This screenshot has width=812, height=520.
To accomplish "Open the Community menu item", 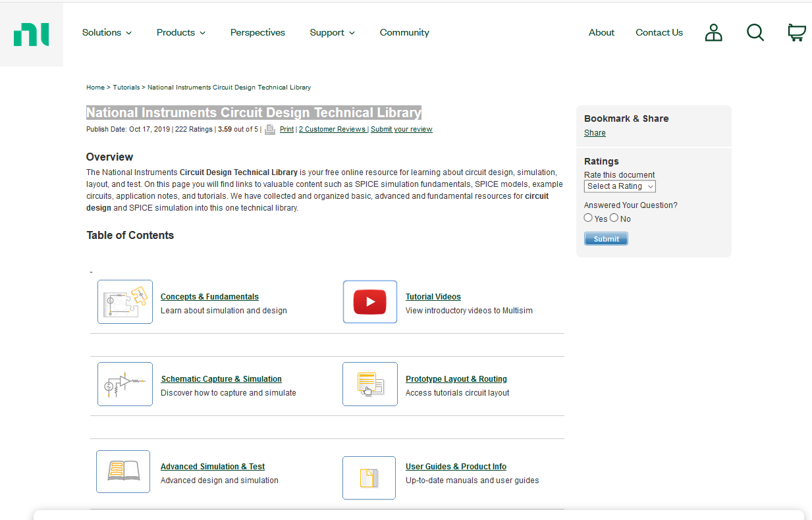I will (x=404, y=32).
